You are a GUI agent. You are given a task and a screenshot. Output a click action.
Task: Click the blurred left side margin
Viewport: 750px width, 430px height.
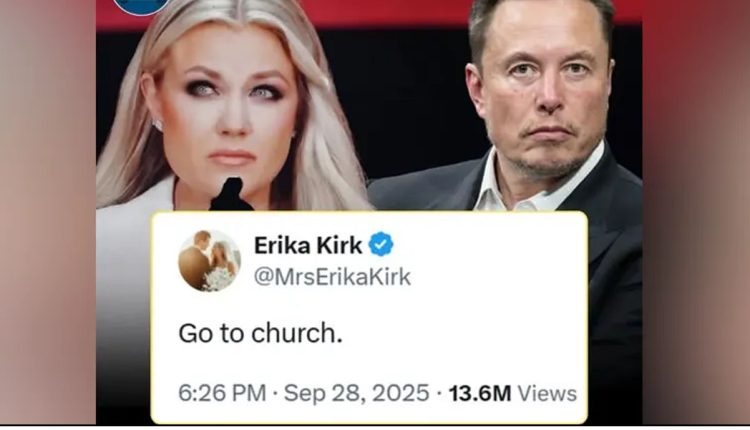coord(45,215)
